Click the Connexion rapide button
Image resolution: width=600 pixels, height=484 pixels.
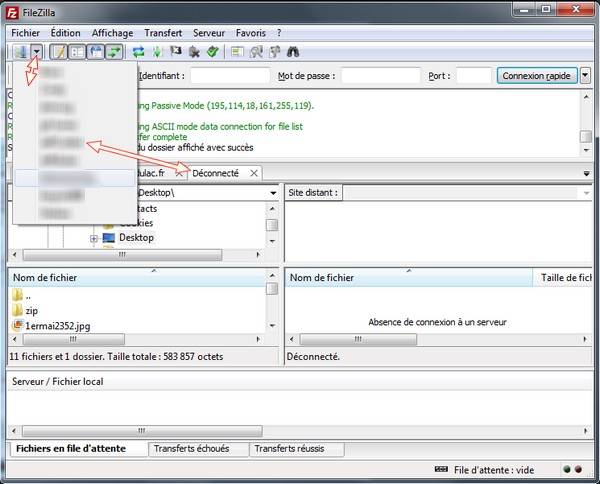coord(536,76)
